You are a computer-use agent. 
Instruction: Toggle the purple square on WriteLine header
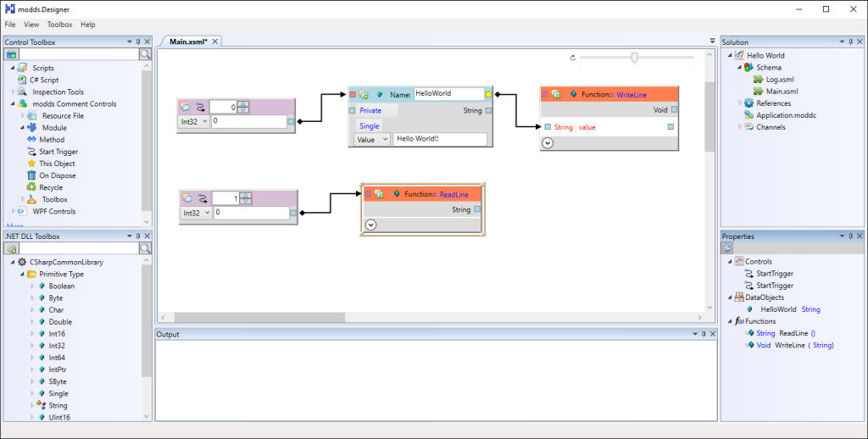(x=544, y=95)
